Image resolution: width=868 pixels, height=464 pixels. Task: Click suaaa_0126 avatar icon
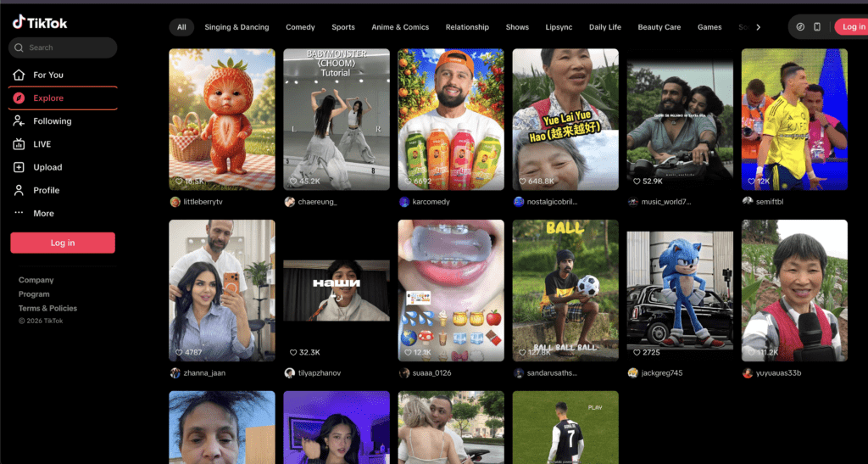coord(404,372)
